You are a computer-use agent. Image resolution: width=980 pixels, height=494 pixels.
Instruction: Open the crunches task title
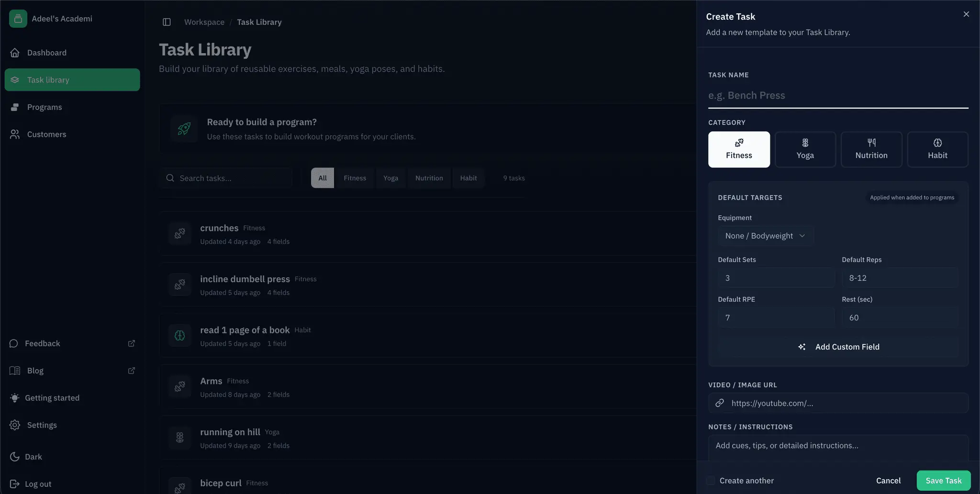(219, 228)
